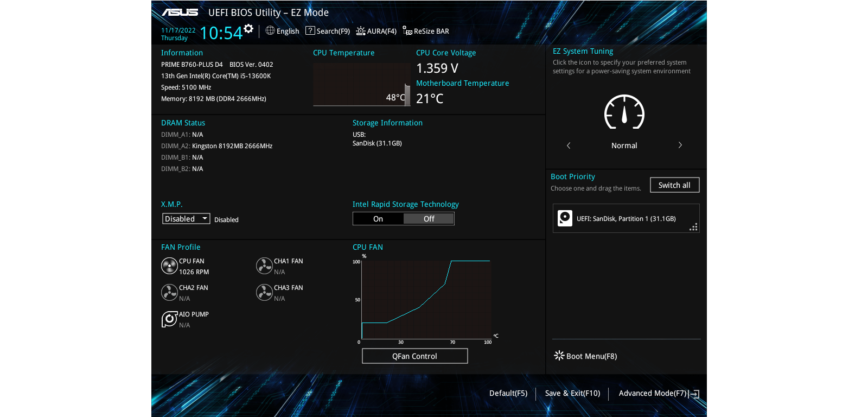Viewport: 868px width, 417px height.
Task: Click the SanDisk boot drive icon
Action: click(x=565, y=218)
